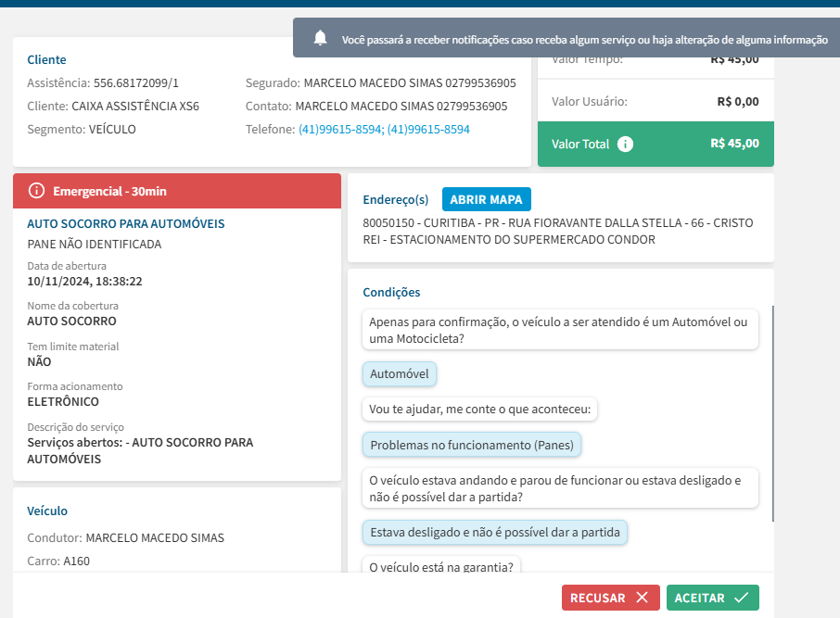
Task: Click the AUTO SOCORRO PARA AUTOMÓVEIS heading
Action: [x=126, y=223]
